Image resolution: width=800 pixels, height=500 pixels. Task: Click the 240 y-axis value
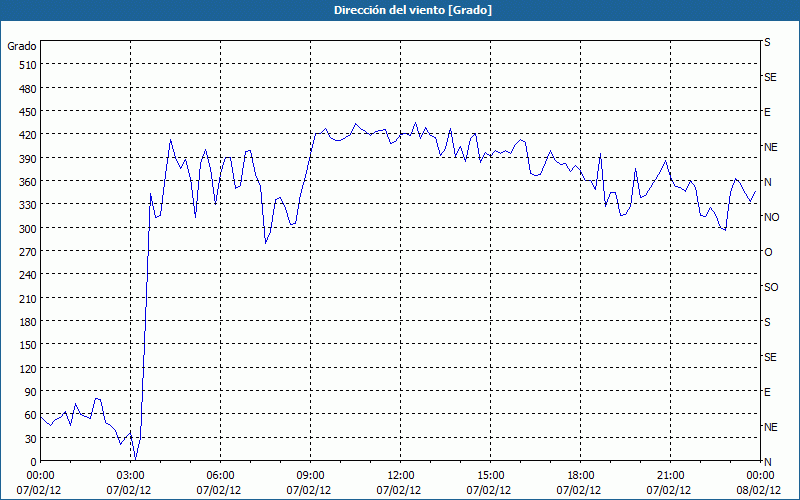pyautogui.click(x=28, y=276)
